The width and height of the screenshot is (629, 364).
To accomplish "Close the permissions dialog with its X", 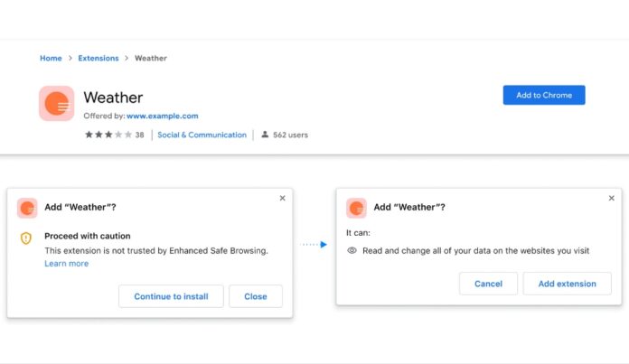I will pos(611,198).
